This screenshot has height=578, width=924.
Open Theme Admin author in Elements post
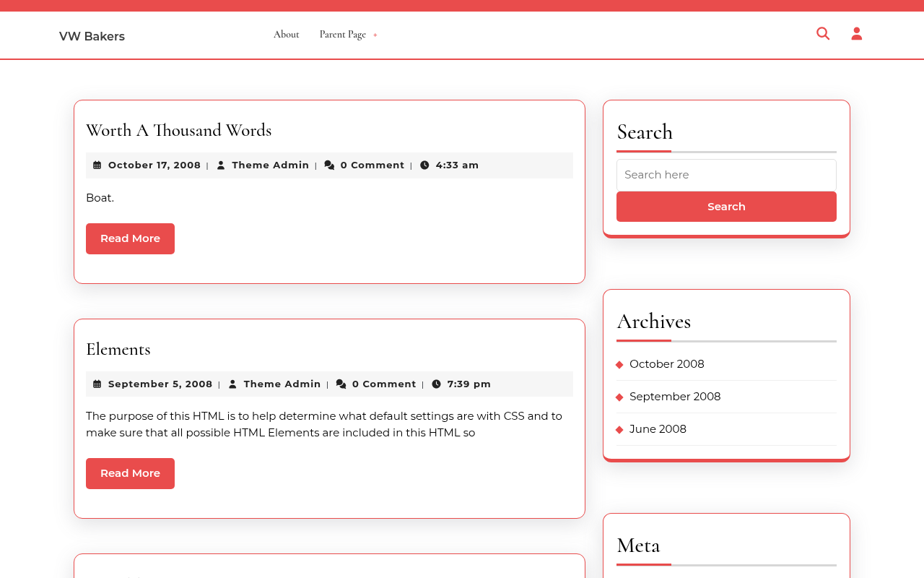tap(282, 384)
